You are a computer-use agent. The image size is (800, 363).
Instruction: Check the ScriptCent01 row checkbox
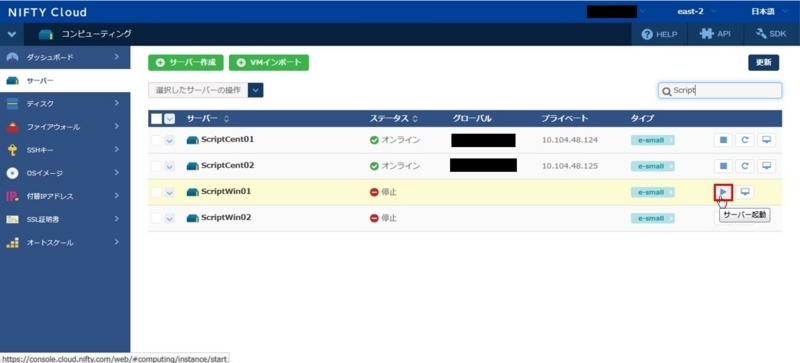[157, 140]
